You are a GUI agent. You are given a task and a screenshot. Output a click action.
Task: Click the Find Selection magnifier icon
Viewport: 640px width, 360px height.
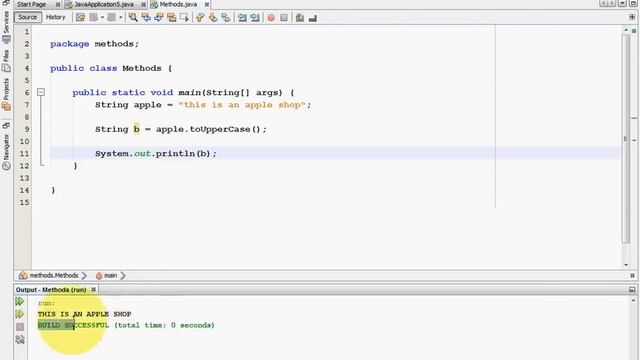pos(133,18)
